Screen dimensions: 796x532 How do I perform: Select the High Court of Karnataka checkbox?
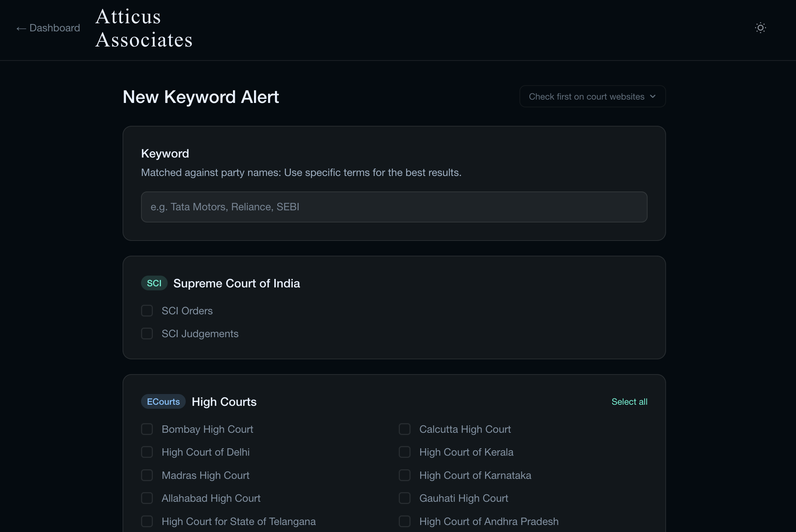click(405, 475)
